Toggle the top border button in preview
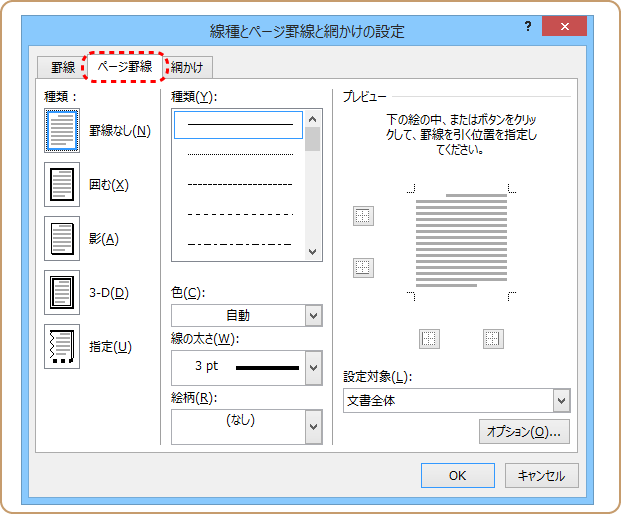The height and width of the screenshot is (514, 621). 363,216
